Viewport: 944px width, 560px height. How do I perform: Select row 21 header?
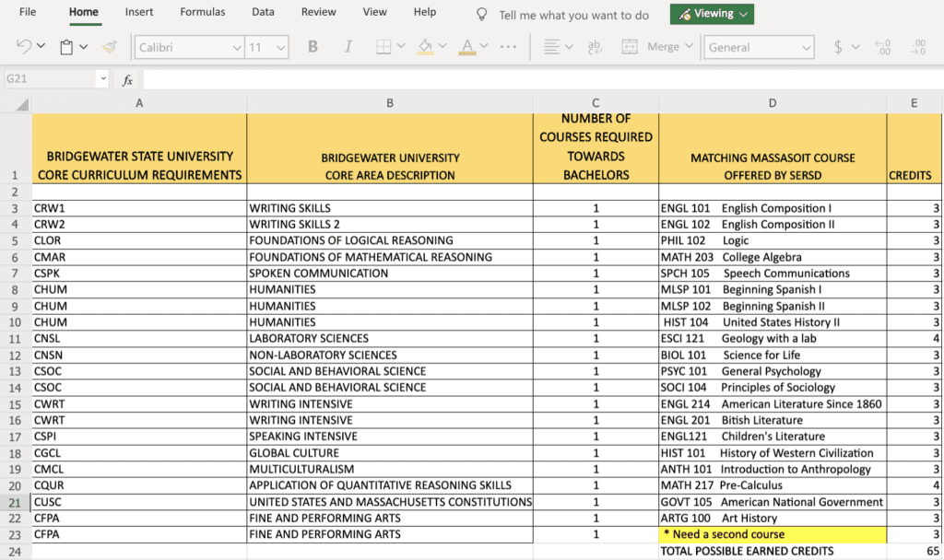[15, 502]
